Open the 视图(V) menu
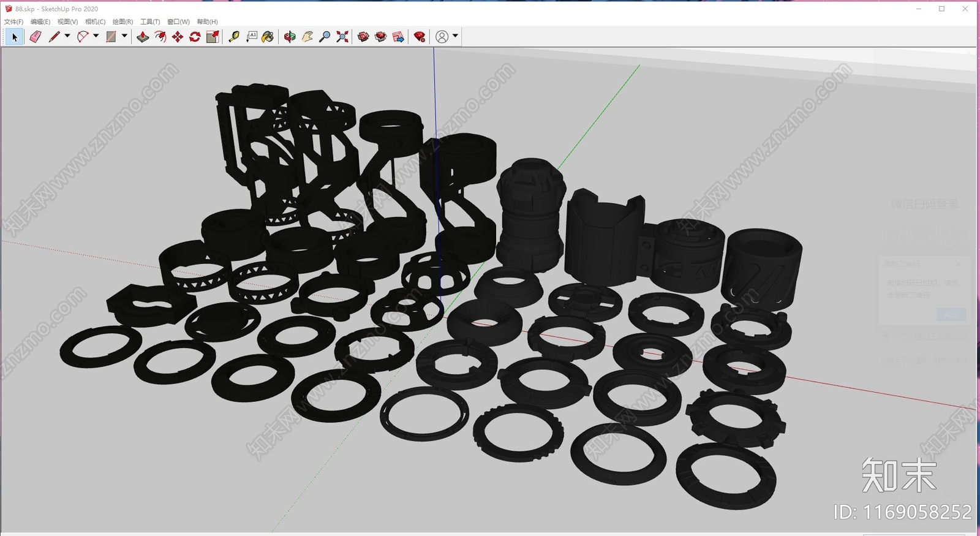 click(67, 21)
